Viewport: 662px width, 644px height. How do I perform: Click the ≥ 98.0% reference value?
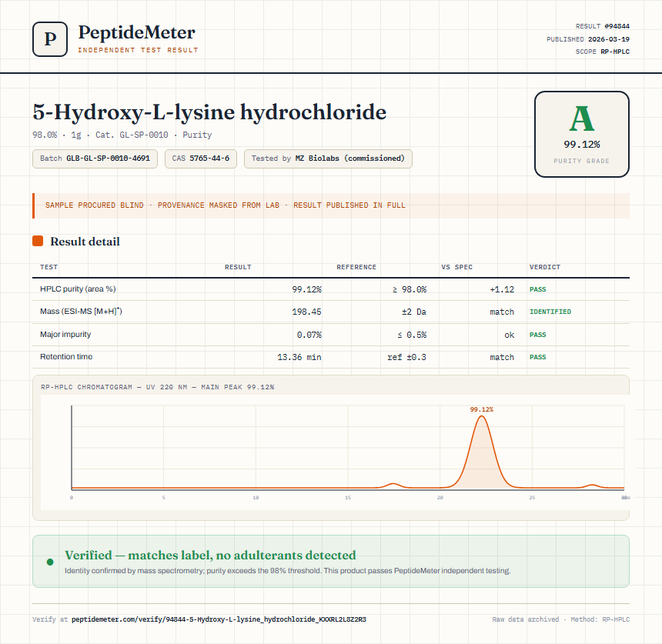tap(410, 289)
